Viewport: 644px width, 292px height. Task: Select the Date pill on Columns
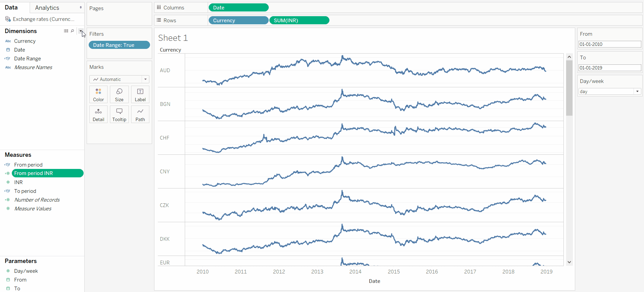point(239,7)
